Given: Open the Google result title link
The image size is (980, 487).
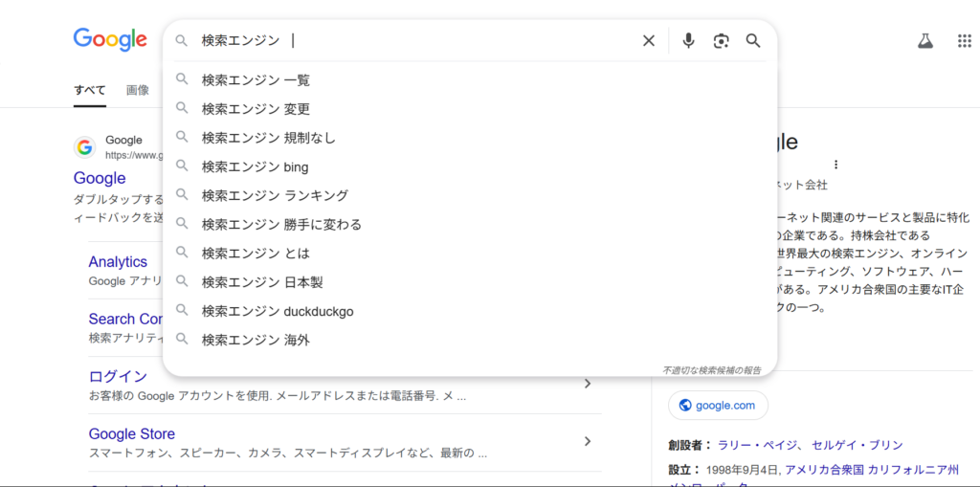Looking at the screenshot, I should pyautogui.click(x=100, y=178).
